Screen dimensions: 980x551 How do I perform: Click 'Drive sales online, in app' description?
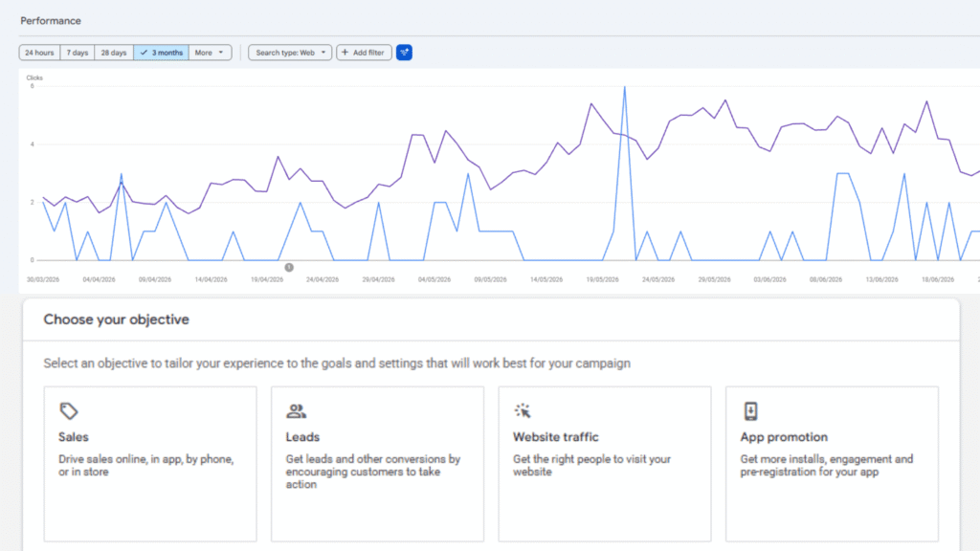point(146,466)
